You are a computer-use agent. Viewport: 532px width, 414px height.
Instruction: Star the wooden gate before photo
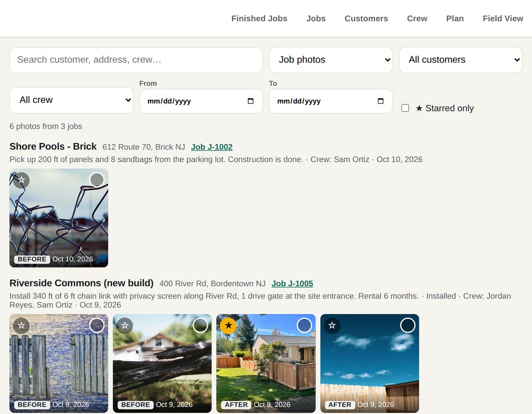coord(21,325)
